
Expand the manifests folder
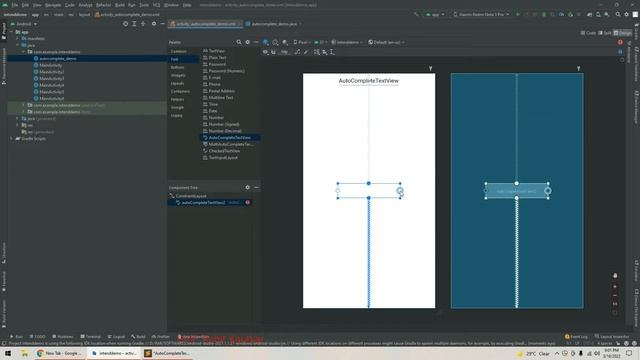(x=18, y=38)
